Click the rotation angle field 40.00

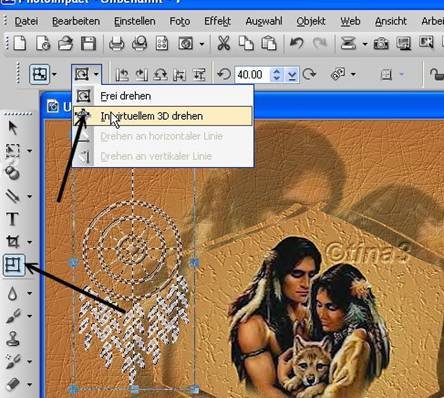pos(252,75)
